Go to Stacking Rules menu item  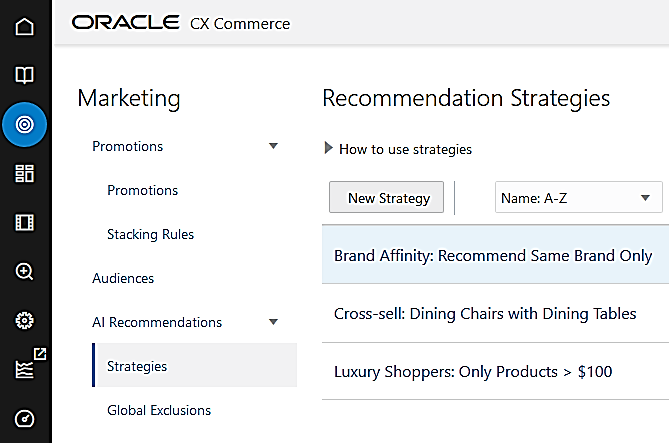pos(150,234)
